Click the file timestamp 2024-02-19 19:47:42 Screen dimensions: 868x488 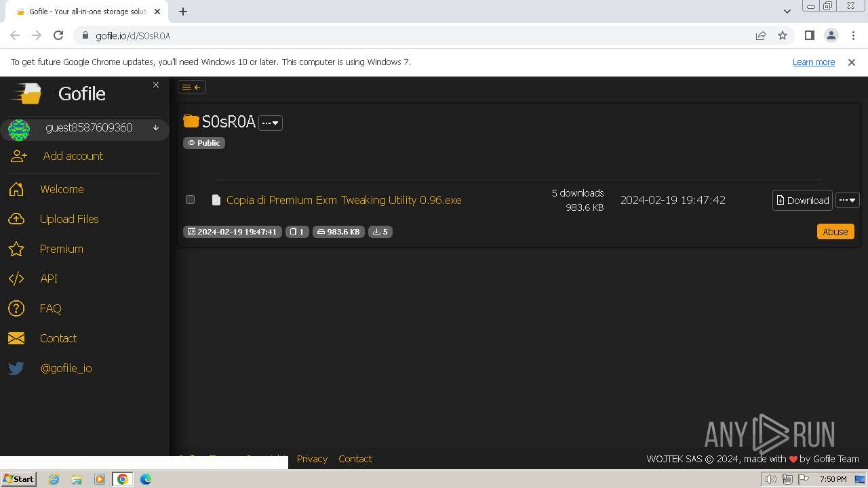[x=673, y=200]
